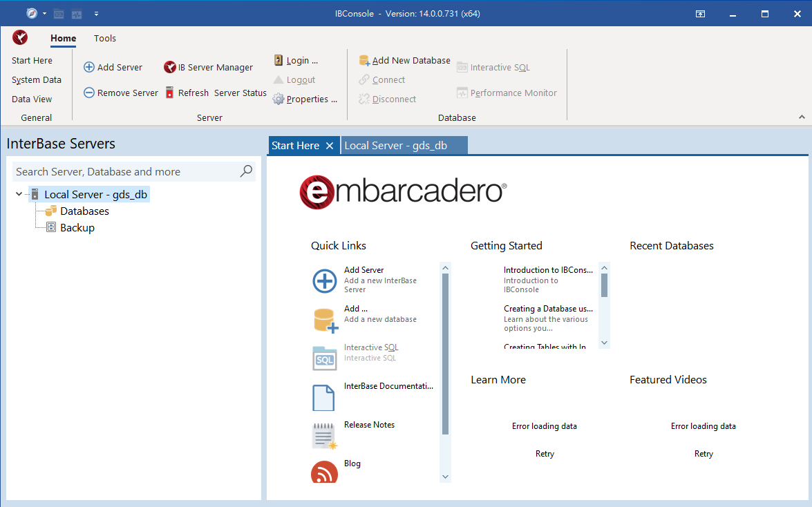The image size is (812, 507).
Task: Click the Release Notes notepad icon
Action: click(x=325, y=436)
